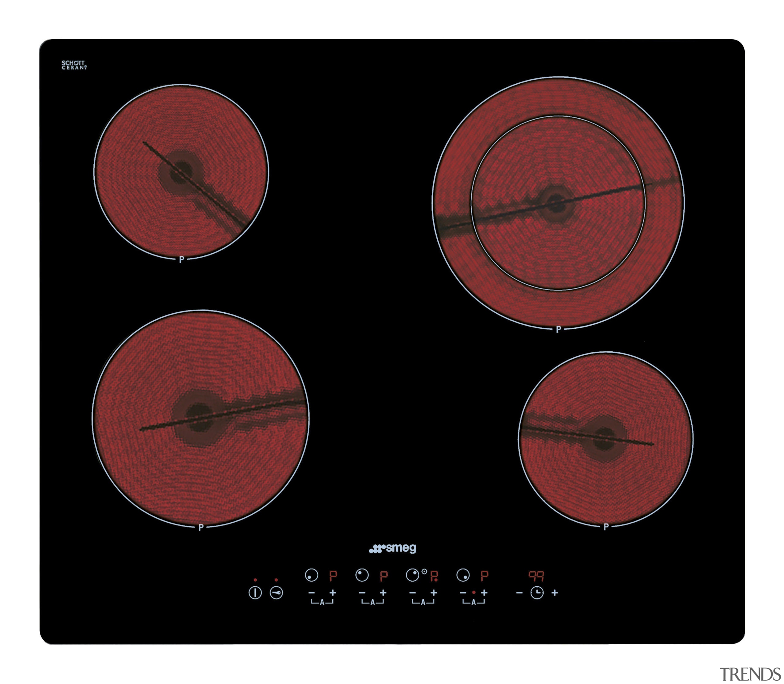Touch the small front-right heating zone
784x684 pixels.
click(606, 439)
